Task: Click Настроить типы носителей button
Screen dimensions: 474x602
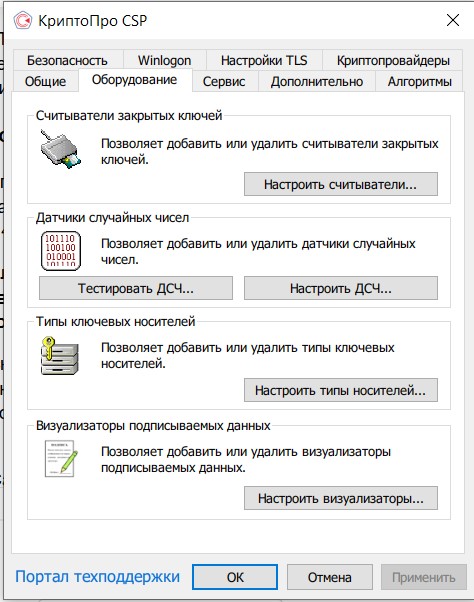Action: point(340,390)
